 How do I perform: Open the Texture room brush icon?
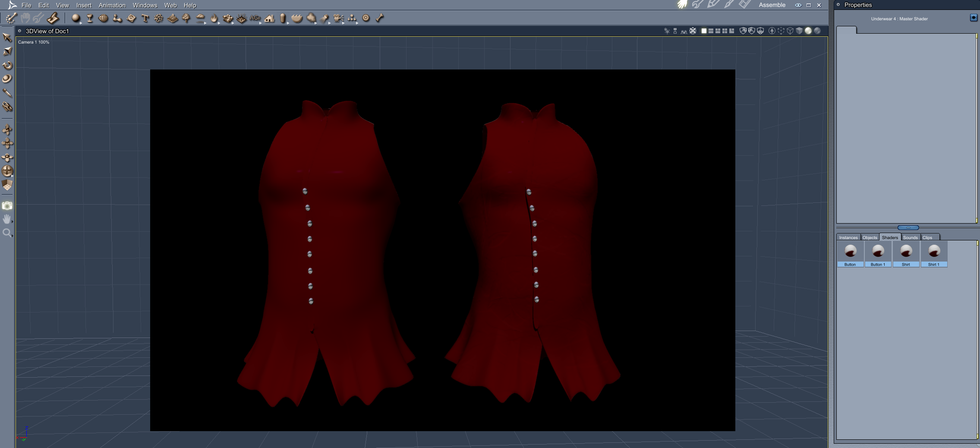(x=728, y=5)
